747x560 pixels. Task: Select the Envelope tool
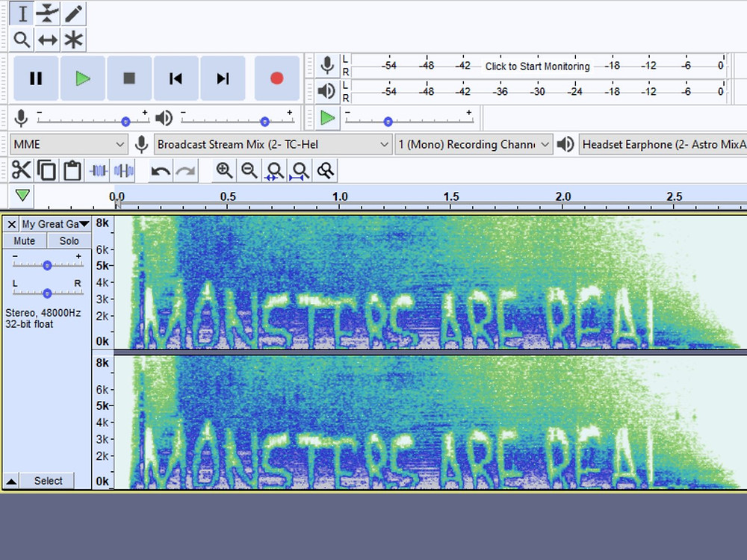(x=48, y=13)
